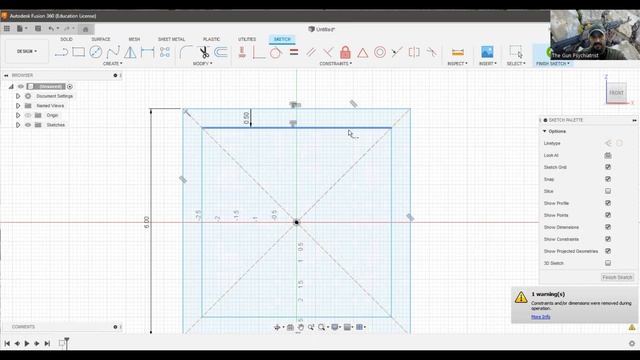The image size is (640, 360).
Task: Switch to the SOLID tab
Action: tap(66, 39)
